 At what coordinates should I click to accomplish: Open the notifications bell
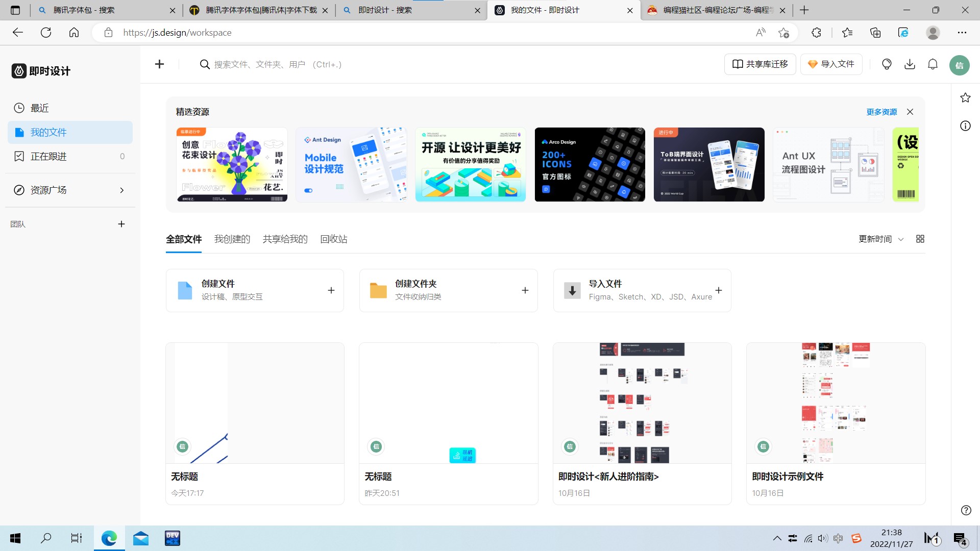[933, 64]
